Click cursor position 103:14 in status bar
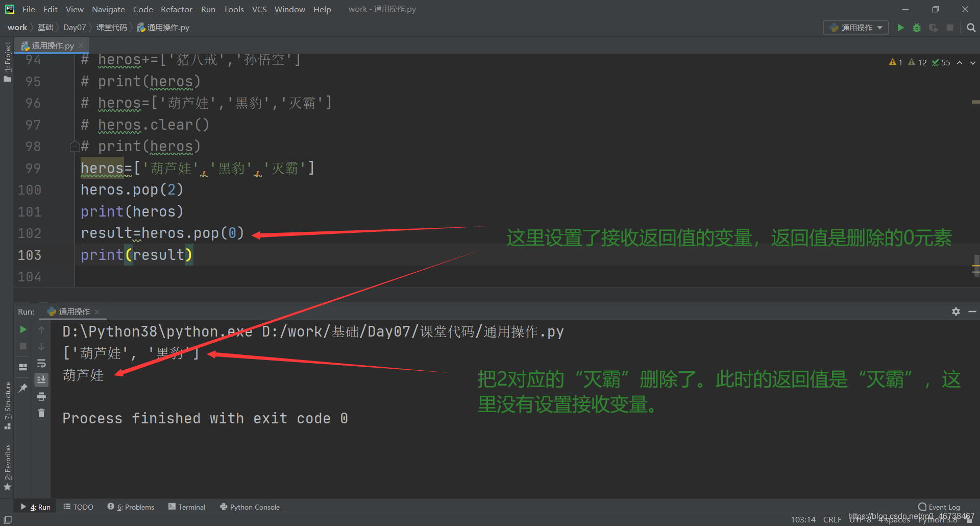The image size is (980, 526). pos(803,519)
